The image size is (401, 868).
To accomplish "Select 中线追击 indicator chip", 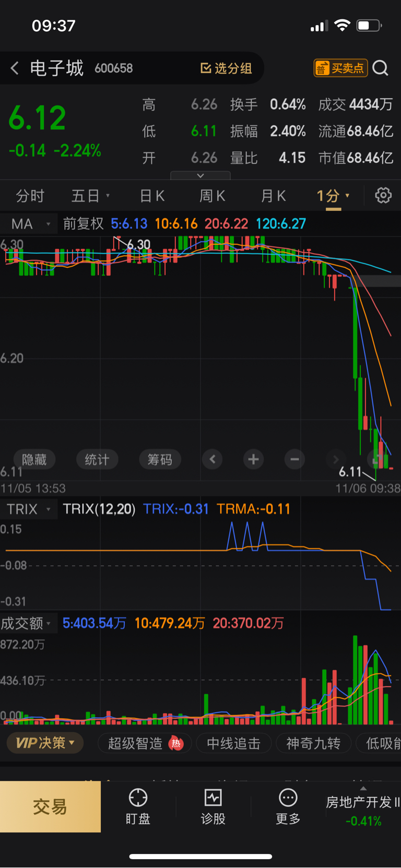I will 233,743.
